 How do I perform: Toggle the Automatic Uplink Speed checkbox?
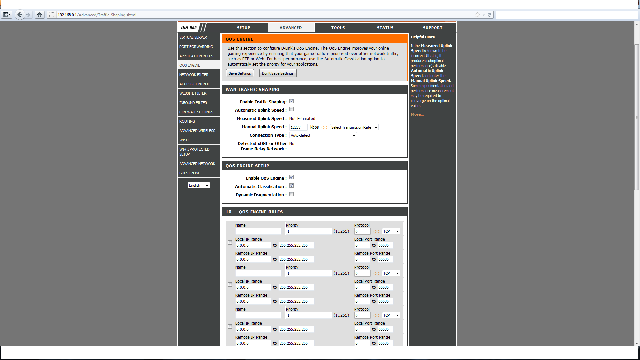(x=291, y=110)
